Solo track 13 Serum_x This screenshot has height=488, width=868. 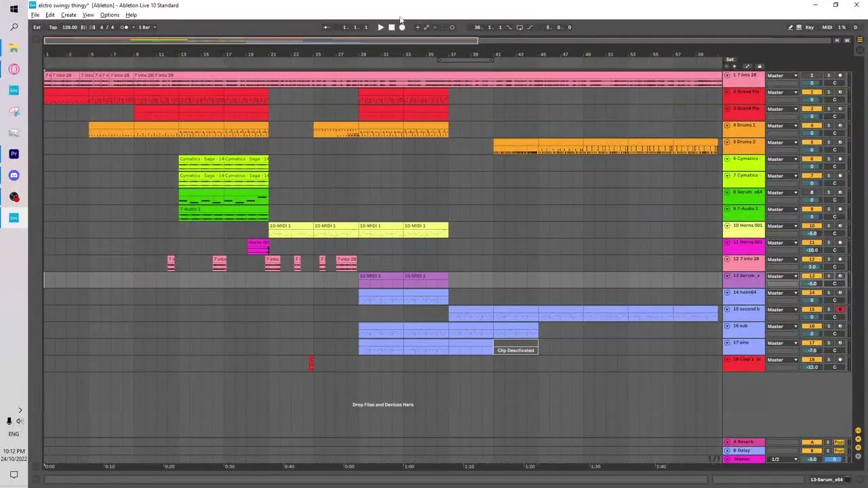click(828, 276)
